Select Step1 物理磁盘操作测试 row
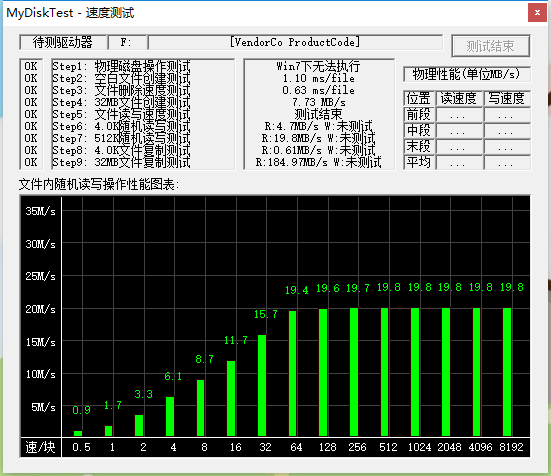The width and height of the screenshot is (551, 476). 121,66
